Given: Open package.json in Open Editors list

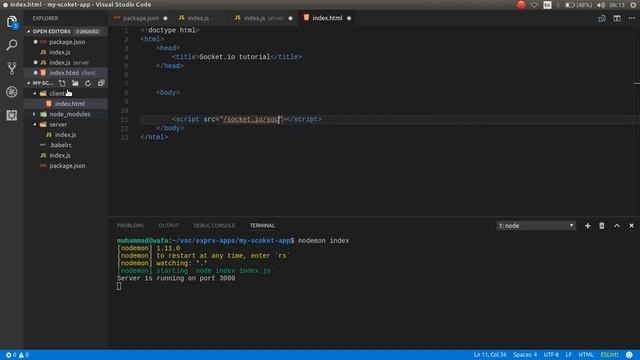Looking at the screenshot, I should (x=67, y=42).
